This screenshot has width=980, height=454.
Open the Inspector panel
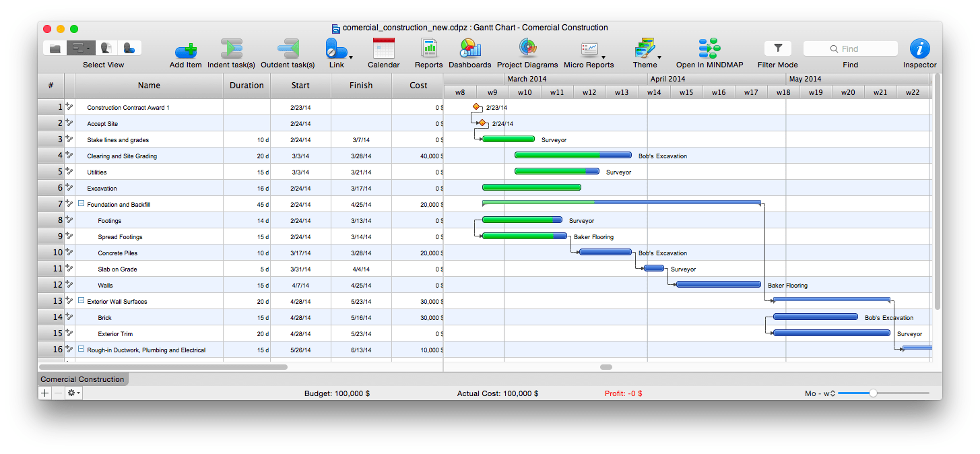coord(919,49)
